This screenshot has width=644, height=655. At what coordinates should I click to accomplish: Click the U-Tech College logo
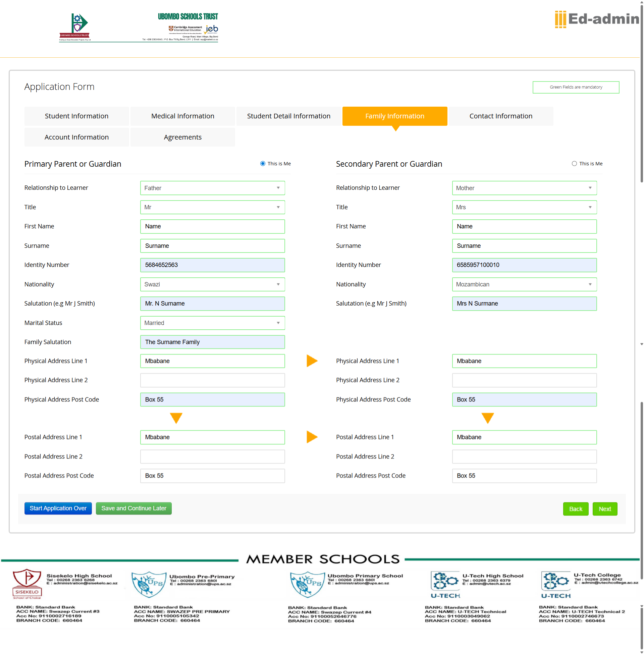click(556, 585)
